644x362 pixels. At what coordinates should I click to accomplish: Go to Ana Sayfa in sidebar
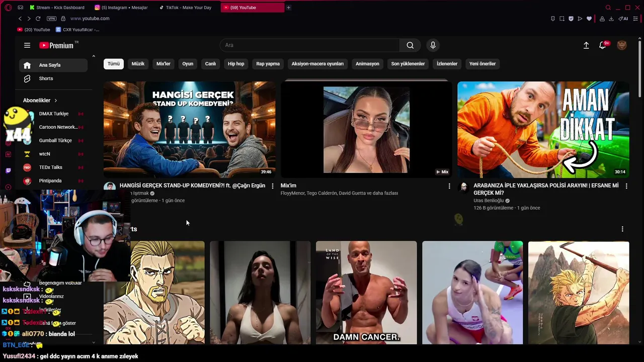(53, 65)
